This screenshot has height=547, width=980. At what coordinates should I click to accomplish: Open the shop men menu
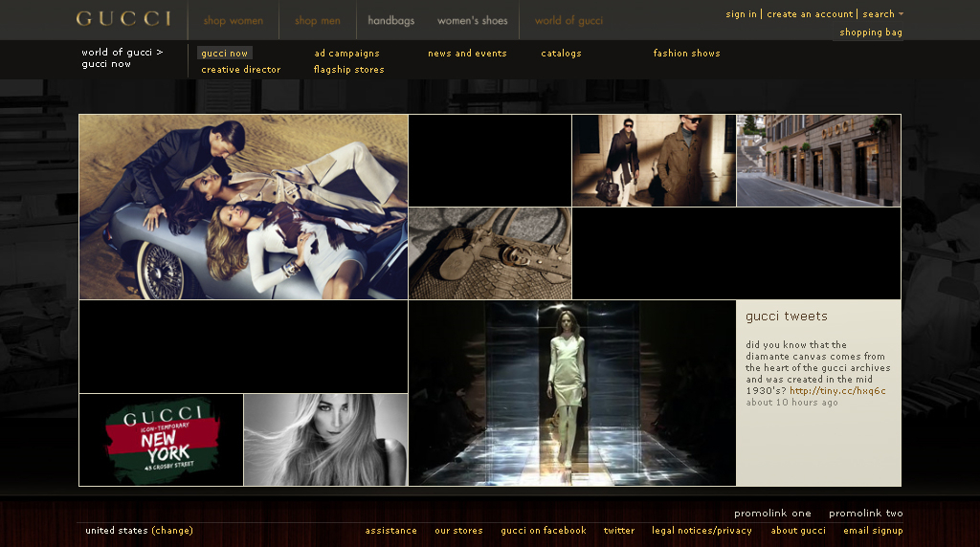click(318, 21)
